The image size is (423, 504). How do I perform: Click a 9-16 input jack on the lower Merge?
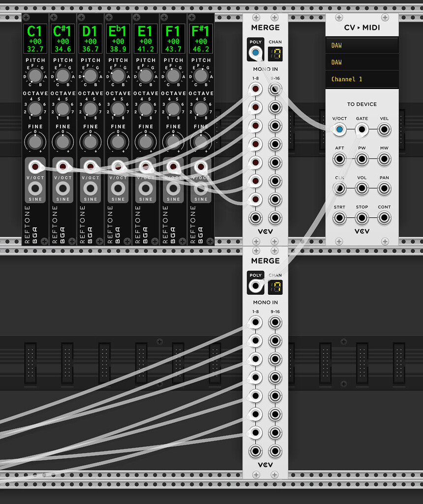pyautogui.click(x=275, y=322)
